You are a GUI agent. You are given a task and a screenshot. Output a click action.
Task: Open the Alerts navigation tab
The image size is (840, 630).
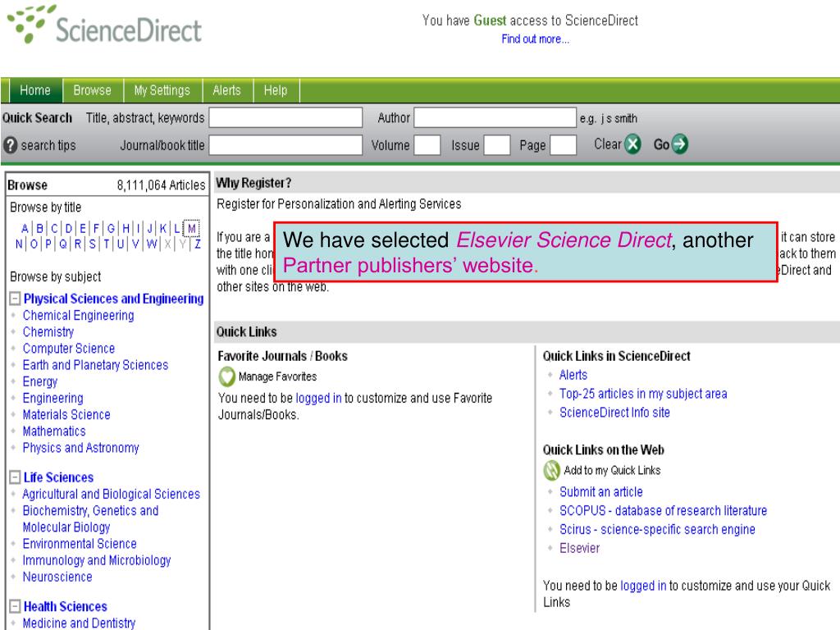pyautogui.click(x=226, y=90)
